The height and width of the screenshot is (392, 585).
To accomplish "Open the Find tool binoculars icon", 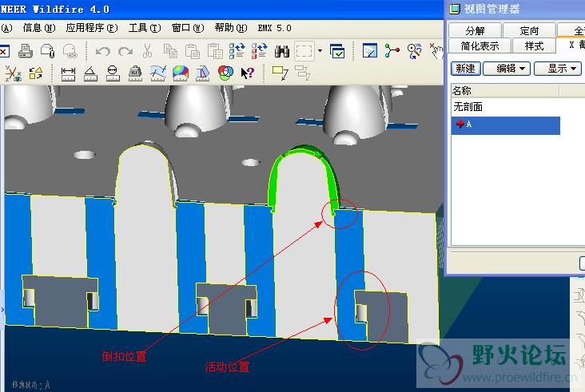I will [281, 51].
